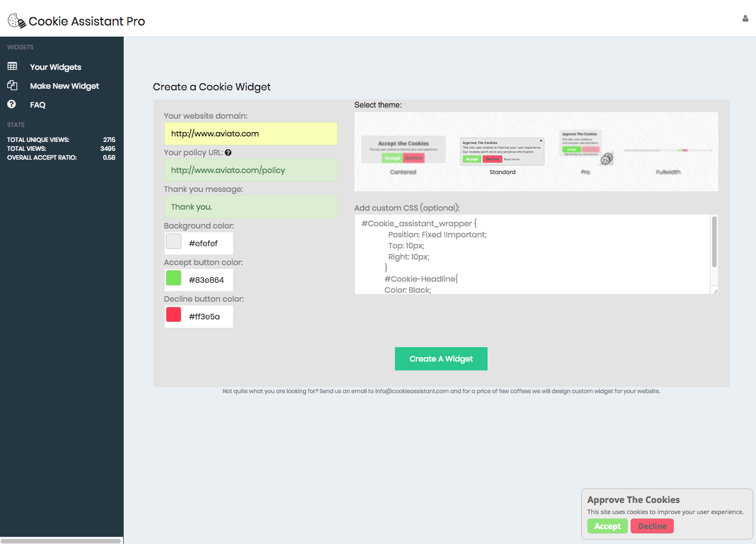Open the decline button color swatch
The width and height of the screenshot is (756, 544).
[x=174, y=314]
